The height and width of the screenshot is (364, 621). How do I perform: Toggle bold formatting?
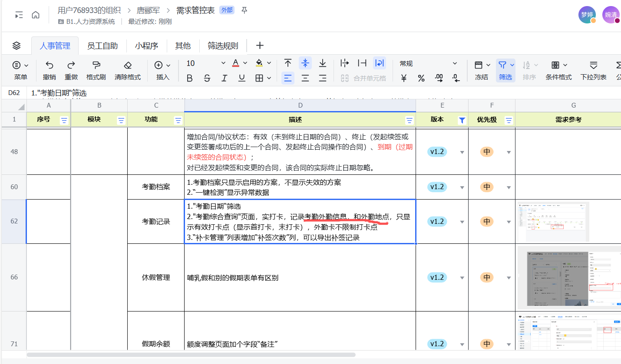(190, 78)
